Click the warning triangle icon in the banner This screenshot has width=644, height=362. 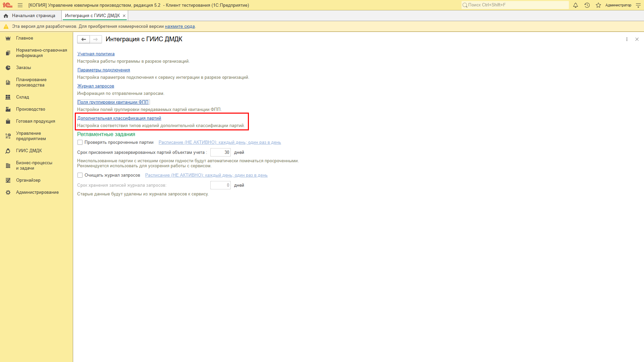pos(6,26)
